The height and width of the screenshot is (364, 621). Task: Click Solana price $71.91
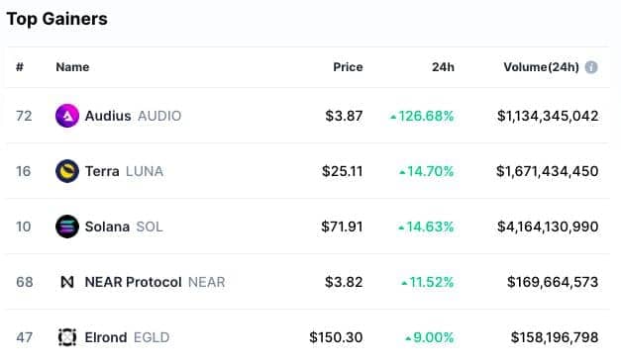coord(342,227)
